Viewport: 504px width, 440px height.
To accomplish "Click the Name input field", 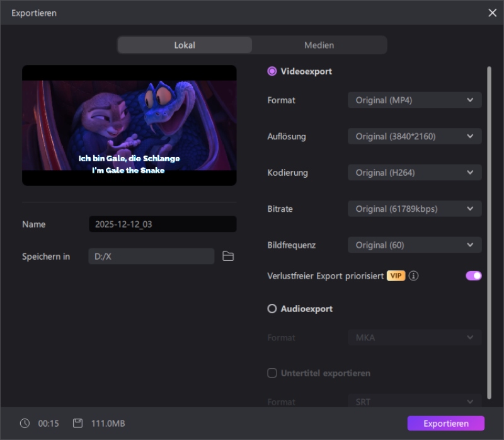I will pos(163,224).
